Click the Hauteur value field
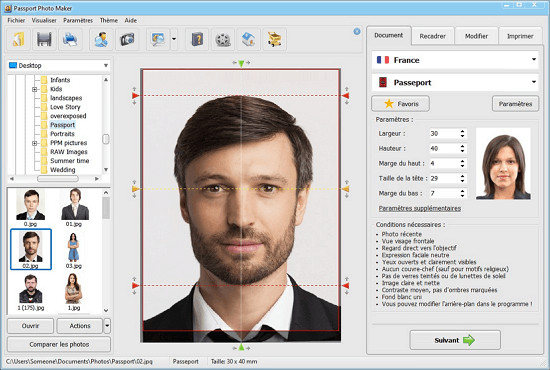 [444, 148]
